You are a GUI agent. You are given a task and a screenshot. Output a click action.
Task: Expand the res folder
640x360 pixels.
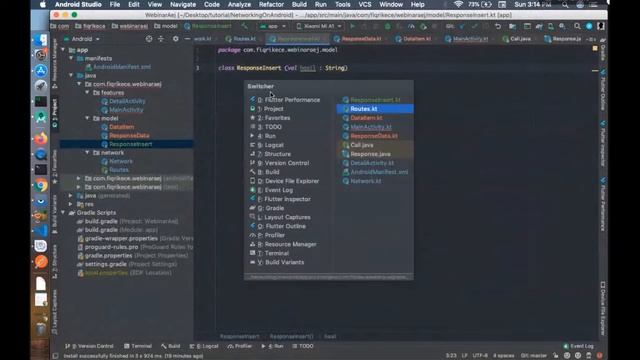click(x=71, y=204)
